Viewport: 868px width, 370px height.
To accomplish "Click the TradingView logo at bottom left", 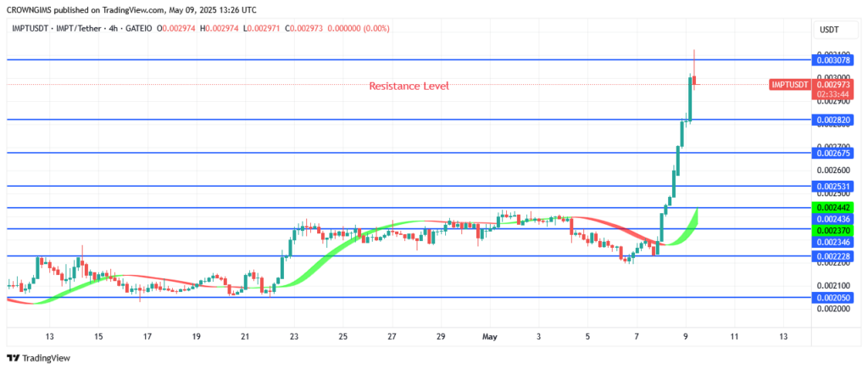I will coord(38,358).
